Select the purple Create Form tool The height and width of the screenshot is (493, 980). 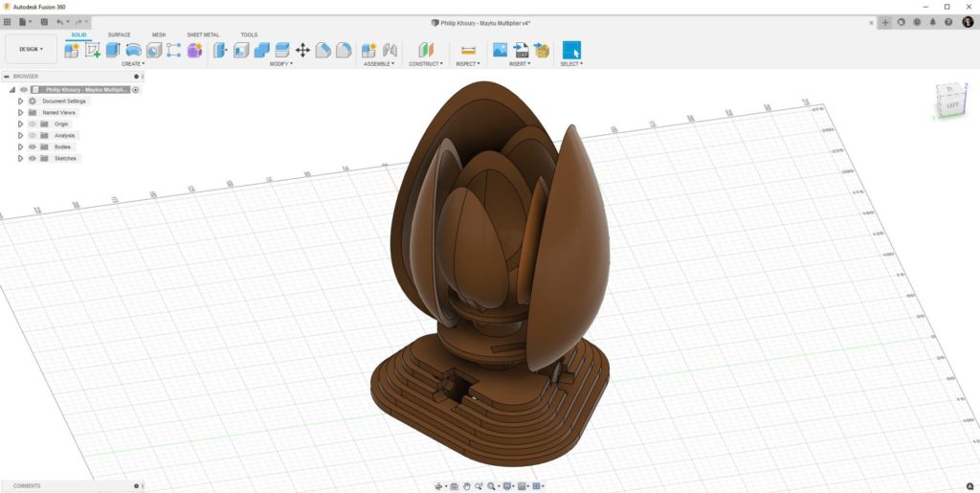(194, 50)
